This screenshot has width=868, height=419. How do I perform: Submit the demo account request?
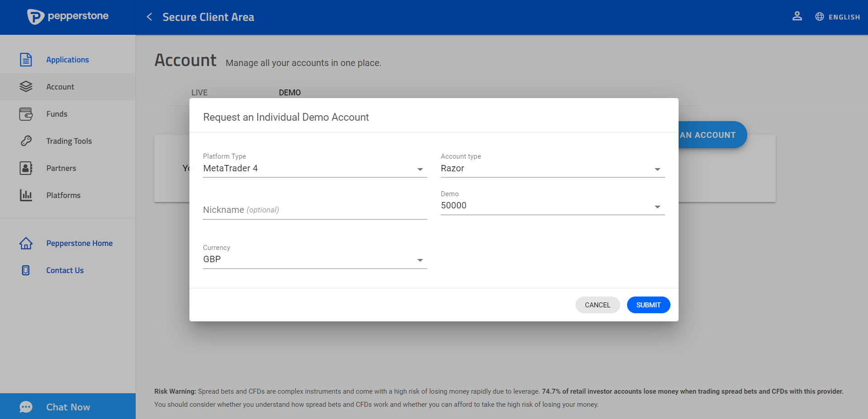[x=648, y=305]
